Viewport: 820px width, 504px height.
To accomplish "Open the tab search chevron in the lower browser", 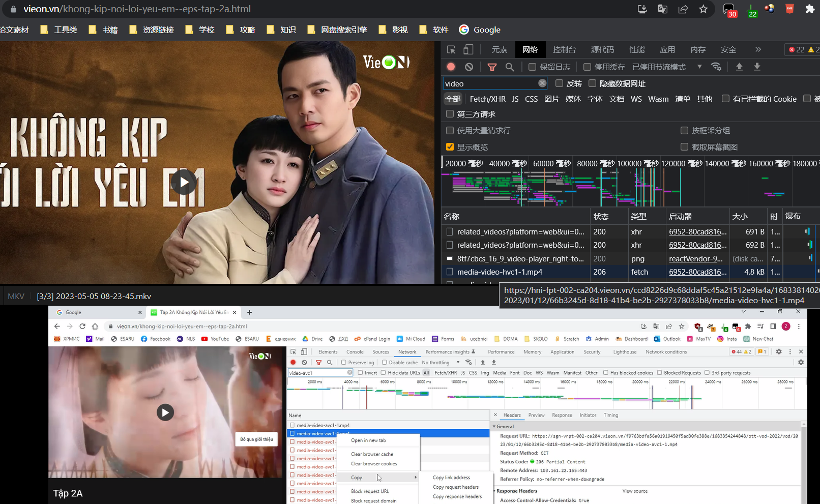I will pos(744,311).
